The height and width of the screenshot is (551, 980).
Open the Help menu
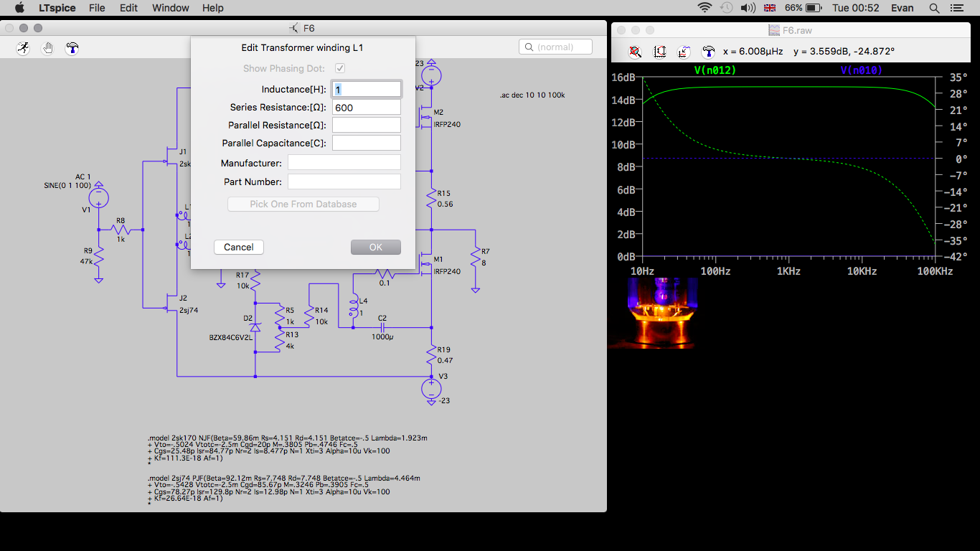coord(213,8)
